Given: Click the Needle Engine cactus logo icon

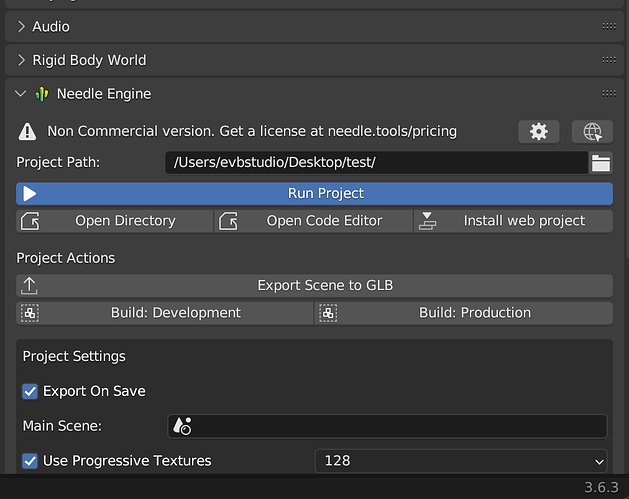Looking at the screenshot, I should coord(41,94).
